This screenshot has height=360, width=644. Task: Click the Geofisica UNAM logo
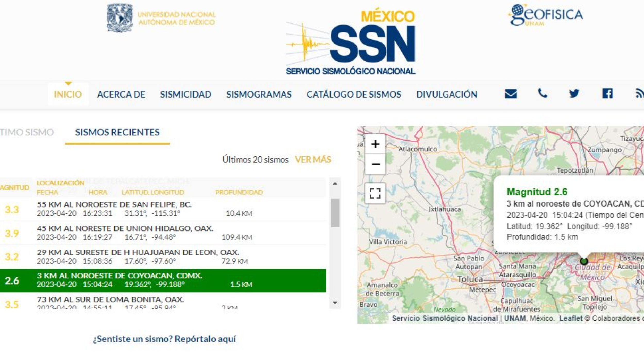pyautogui.click(x=546, y=15)
